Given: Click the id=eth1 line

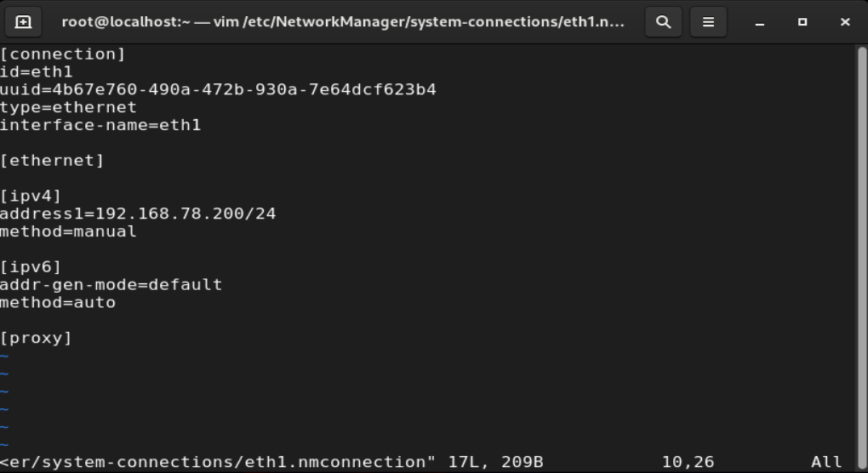Looking at the screenshot, I should coord(37,72).
